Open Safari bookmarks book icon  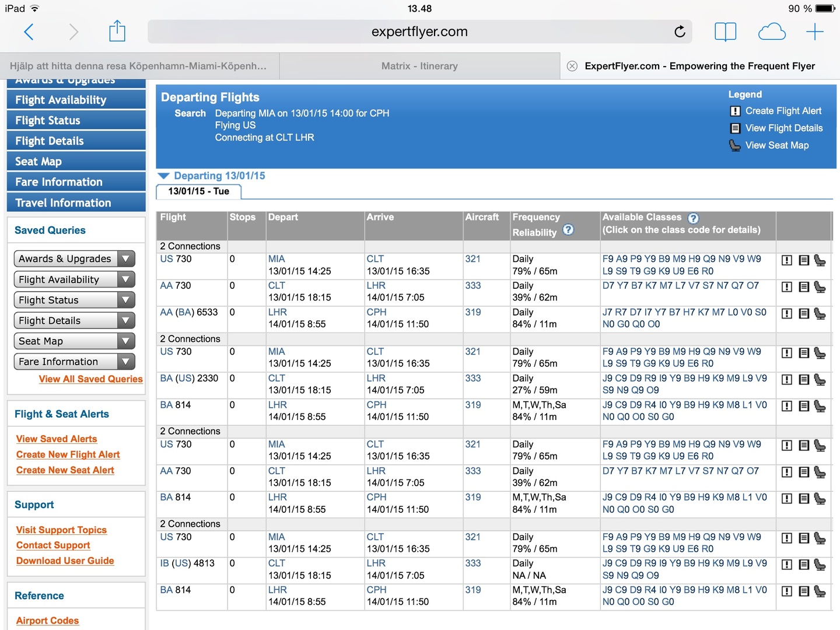pos(725,32)
